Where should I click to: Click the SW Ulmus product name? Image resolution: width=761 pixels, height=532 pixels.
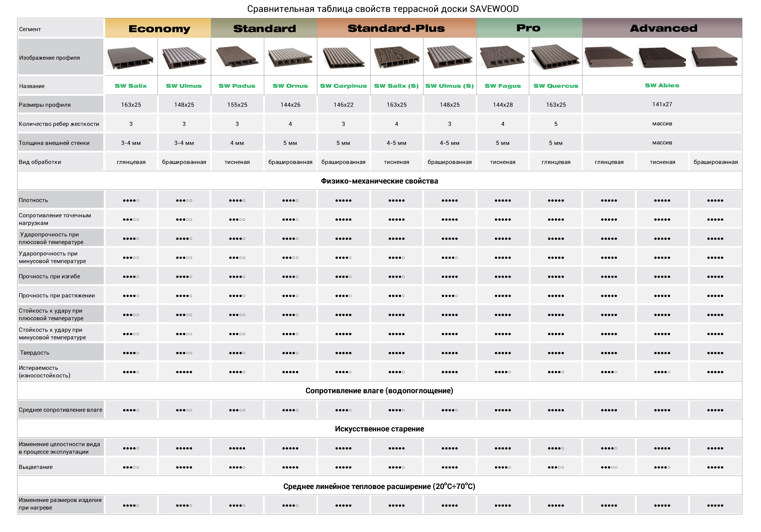click(x=184, y=86)
